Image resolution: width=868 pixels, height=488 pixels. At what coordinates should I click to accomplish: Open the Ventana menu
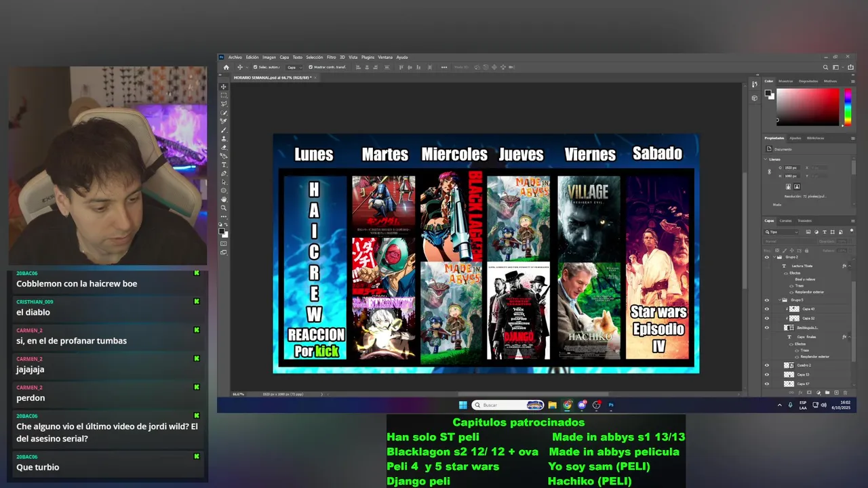tap(385, 58)
